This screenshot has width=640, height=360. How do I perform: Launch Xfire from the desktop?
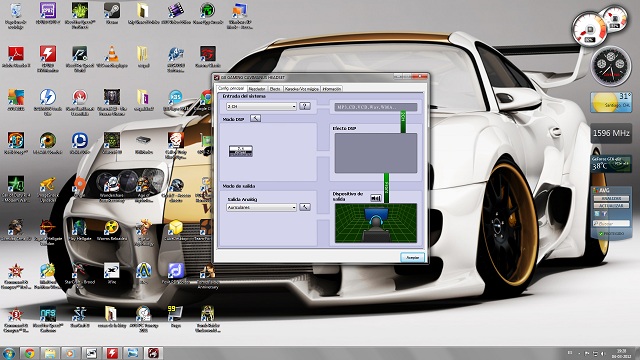point(111,273)
